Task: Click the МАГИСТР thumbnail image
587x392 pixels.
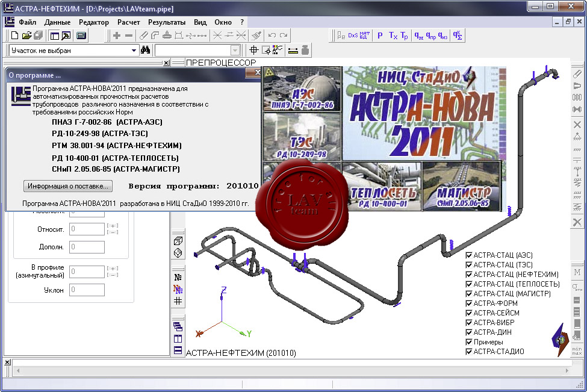Action: pos(462,186)
